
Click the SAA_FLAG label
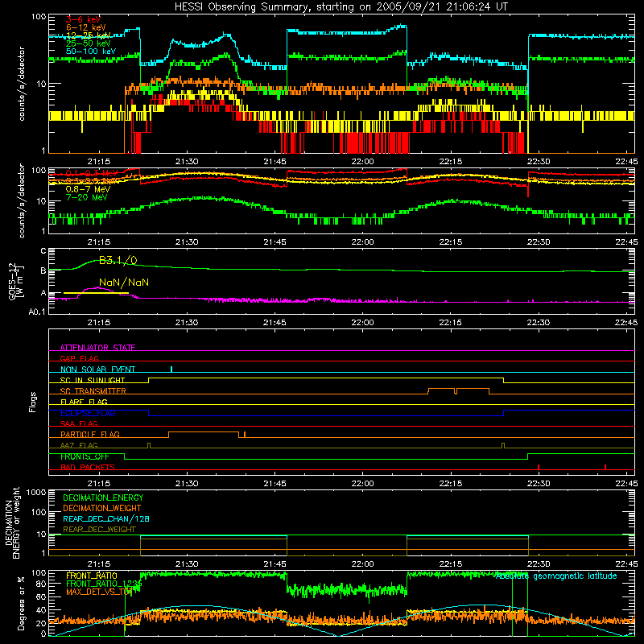coord(79,423)
